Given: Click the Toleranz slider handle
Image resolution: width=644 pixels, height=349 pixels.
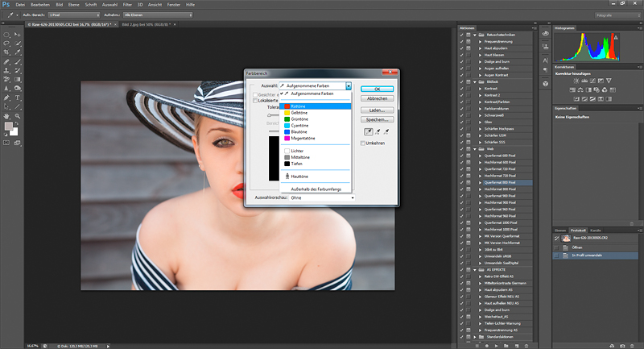Looking at the screenshot, I should [x=270, y=115].
